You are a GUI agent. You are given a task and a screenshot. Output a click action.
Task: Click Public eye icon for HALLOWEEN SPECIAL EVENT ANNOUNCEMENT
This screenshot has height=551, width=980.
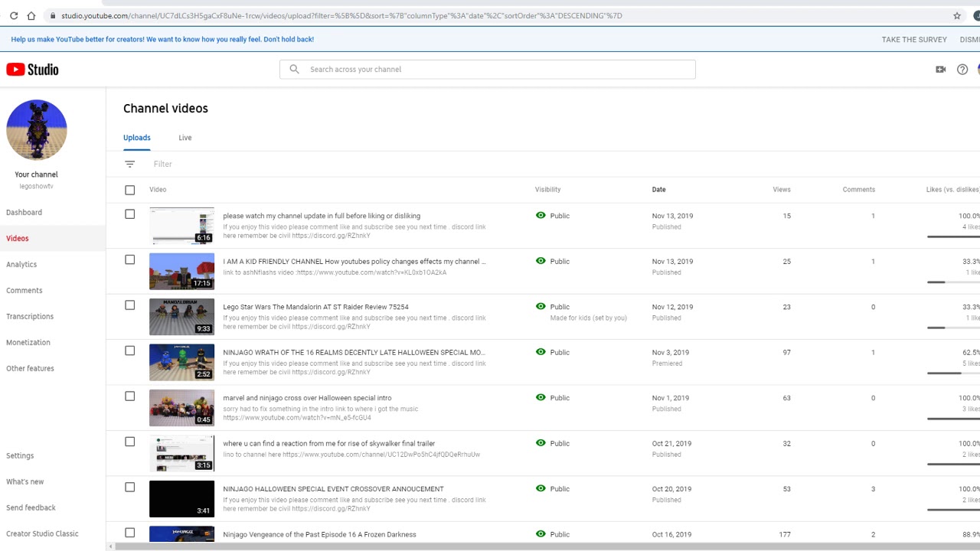[x=541, y=489]
